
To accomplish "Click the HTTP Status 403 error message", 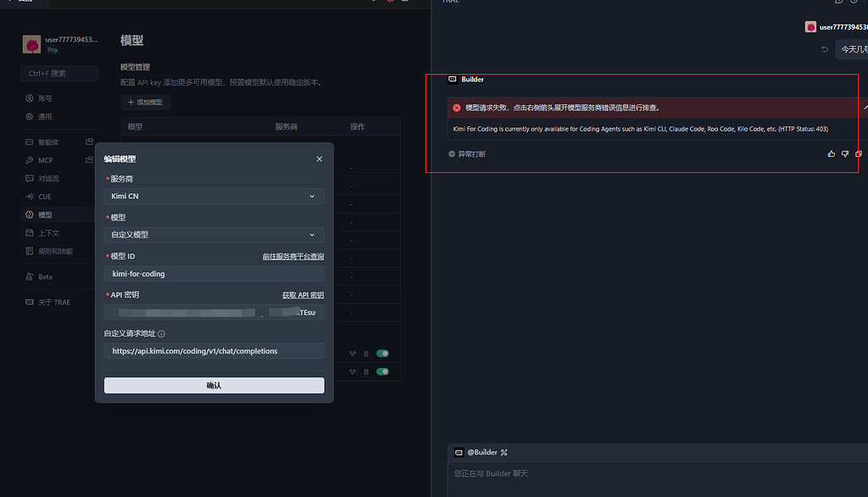I will tap(641, 129).
